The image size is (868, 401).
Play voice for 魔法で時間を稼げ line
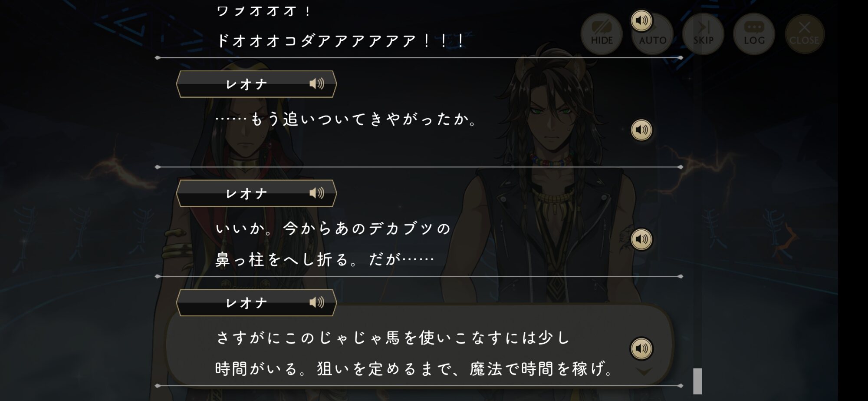641,348
